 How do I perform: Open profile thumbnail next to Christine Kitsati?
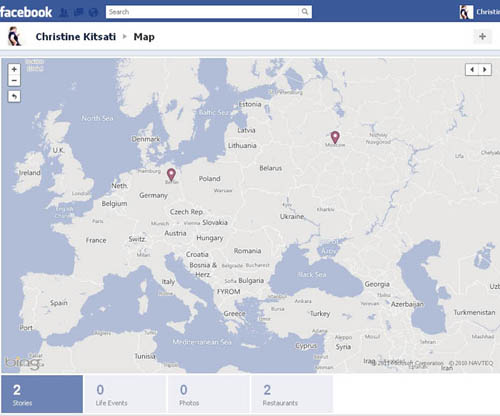(x=14, y=36)
